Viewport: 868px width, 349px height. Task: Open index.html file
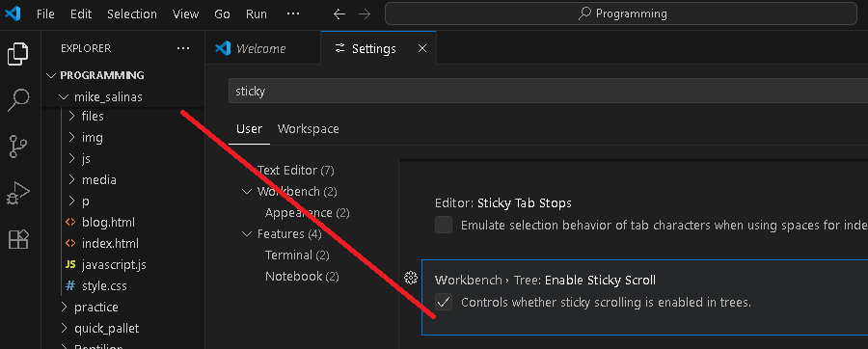(110, 243)
